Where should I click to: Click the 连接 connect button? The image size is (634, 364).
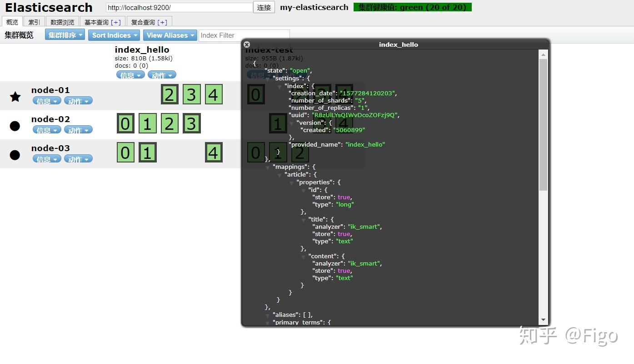coord(264,7)
